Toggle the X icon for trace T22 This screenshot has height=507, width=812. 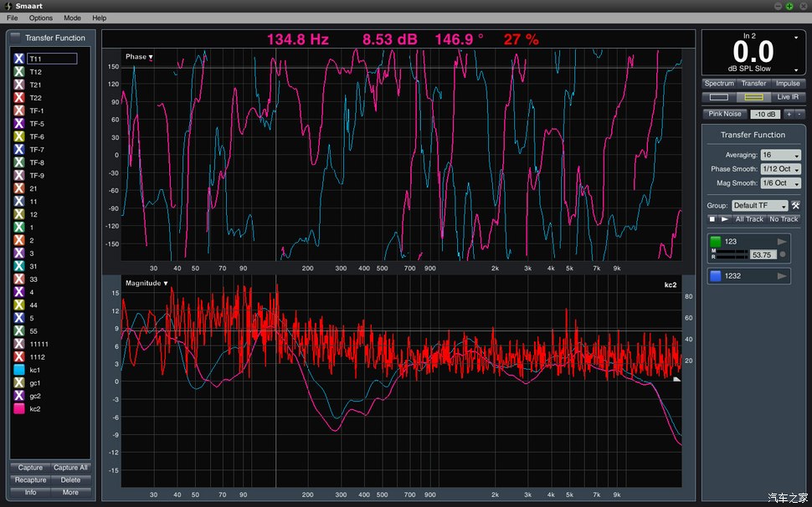(19, 97)
